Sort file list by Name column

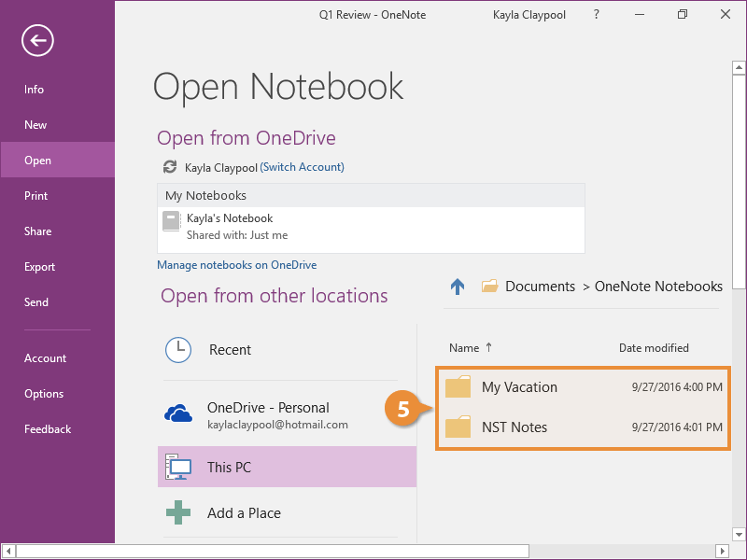[x=464, y=348]
